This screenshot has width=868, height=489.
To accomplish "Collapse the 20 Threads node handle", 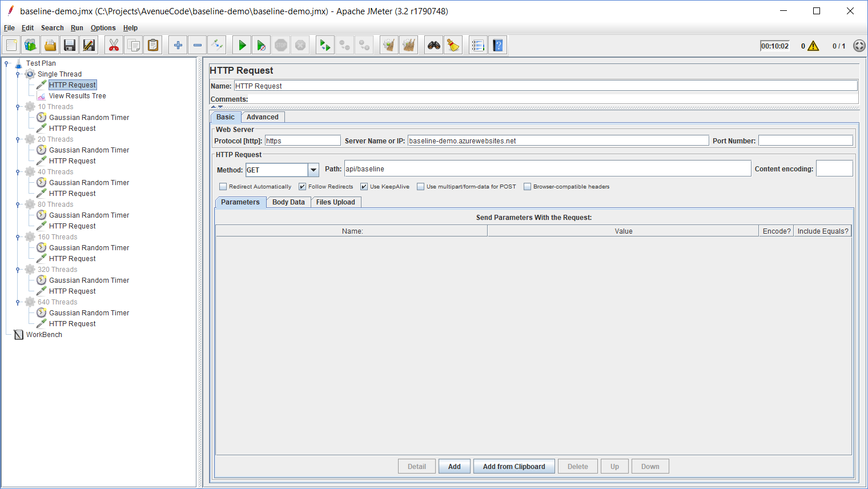I will pos(18,139).
